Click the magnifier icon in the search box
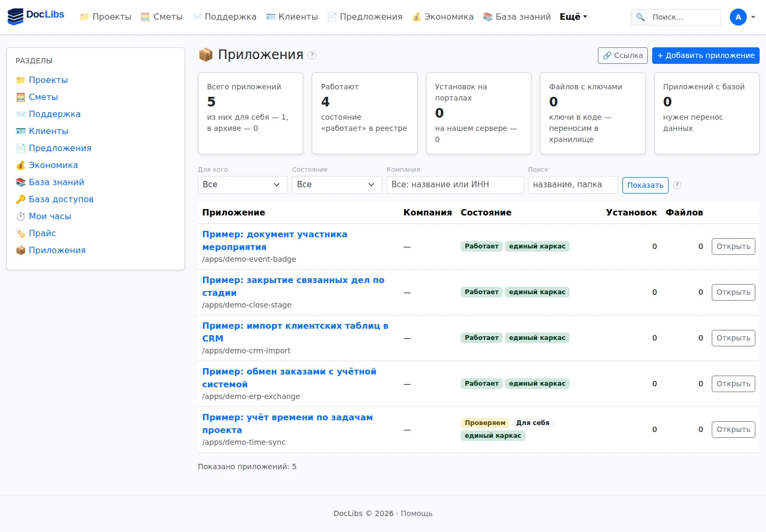Viewport: 766px width, 532px height. pyautogui.click(x=640, y=17)
